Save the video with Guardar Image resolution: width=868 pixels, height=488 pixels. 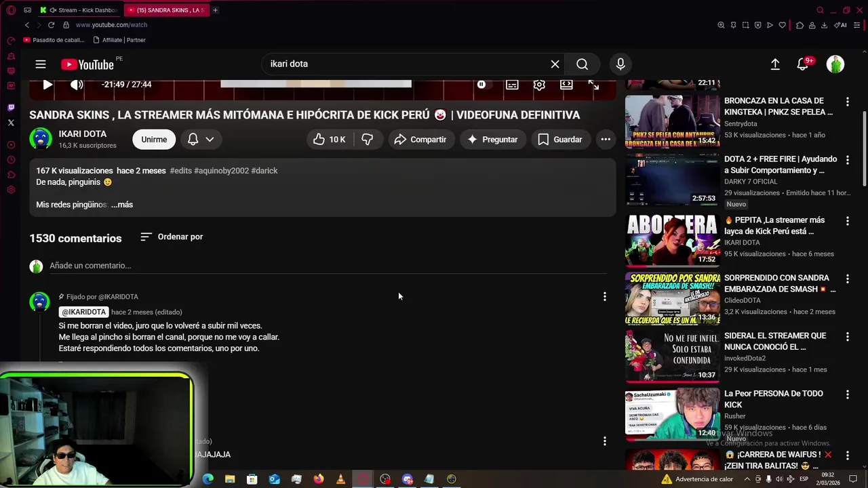[x=560, y=140]
